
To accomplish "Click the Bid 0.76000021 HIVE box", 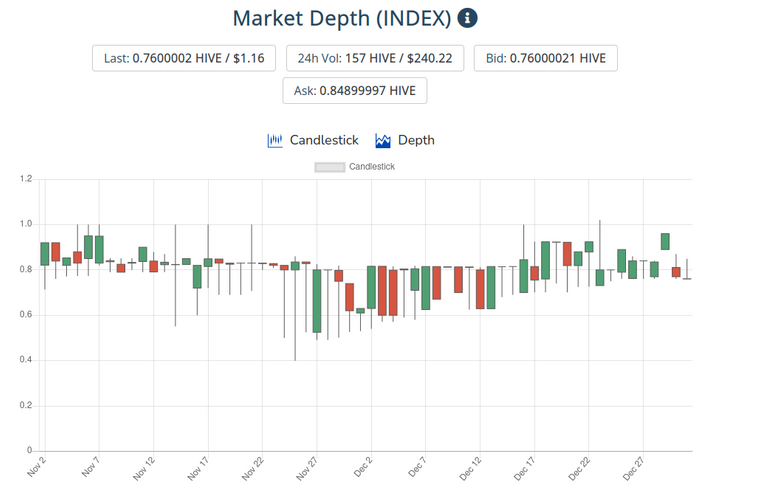I will (x=546, y=58).
